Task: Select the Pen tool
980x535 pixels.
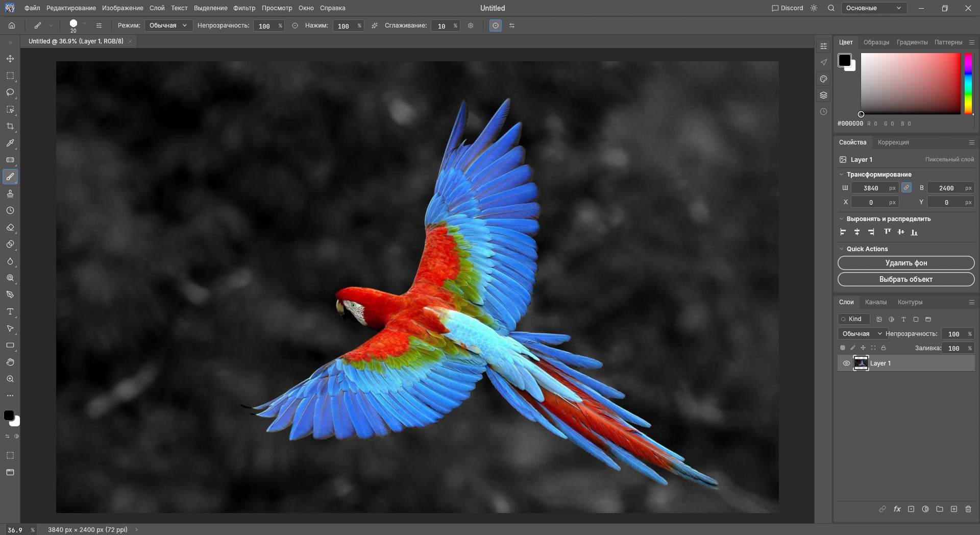Action: [10, 295]
